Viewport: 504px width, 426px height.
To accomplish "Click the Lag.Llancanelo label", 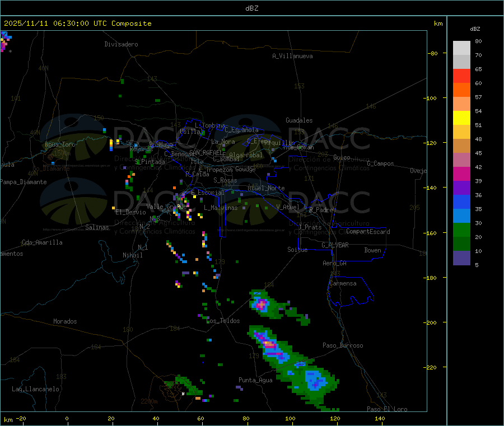I will coord(35,389).
